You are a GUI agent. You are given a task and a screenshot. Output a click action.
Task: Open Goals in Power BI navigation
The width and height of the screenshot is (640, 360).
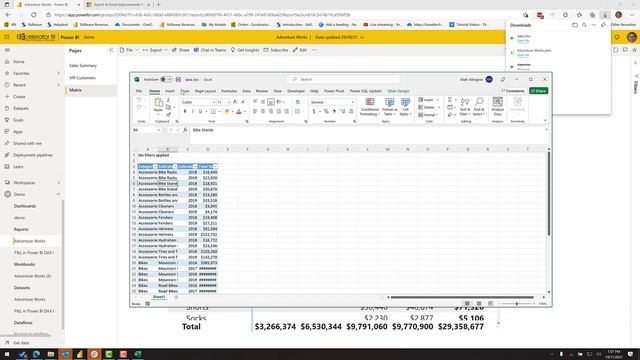18,120
